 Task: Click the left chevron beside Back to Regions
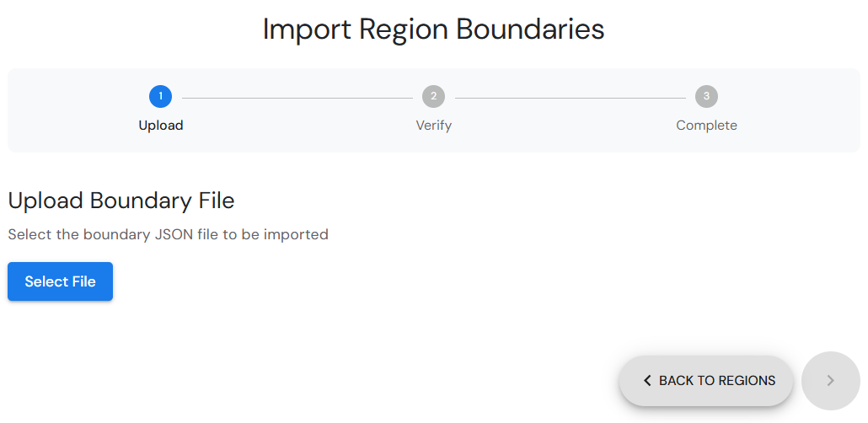647,381
